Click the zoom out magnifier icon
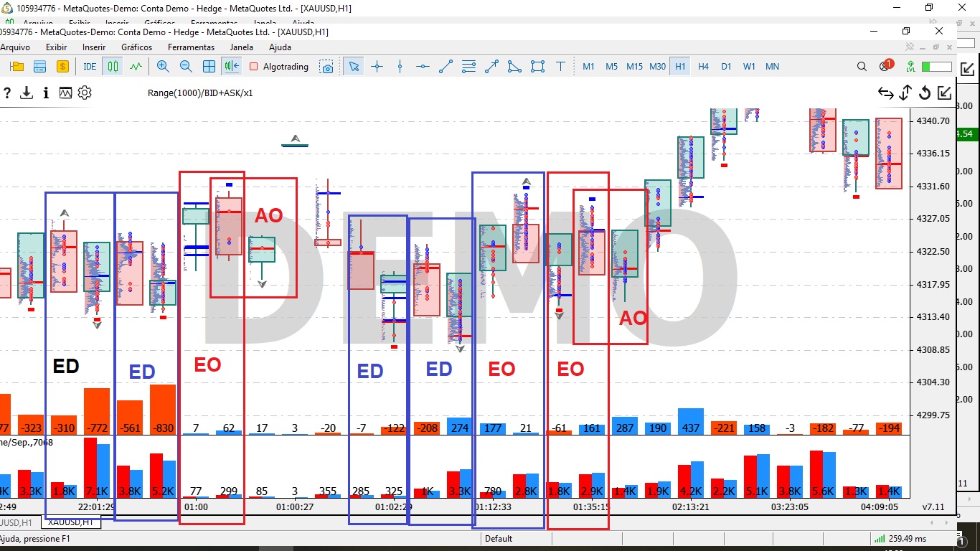 click(x=186, y=67)
